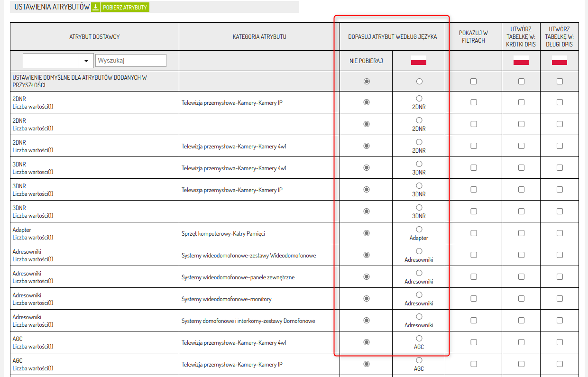
Task: Tick Krótki opis for Adresowniki zestawy Domofonowe
Action: click(521, 321)
